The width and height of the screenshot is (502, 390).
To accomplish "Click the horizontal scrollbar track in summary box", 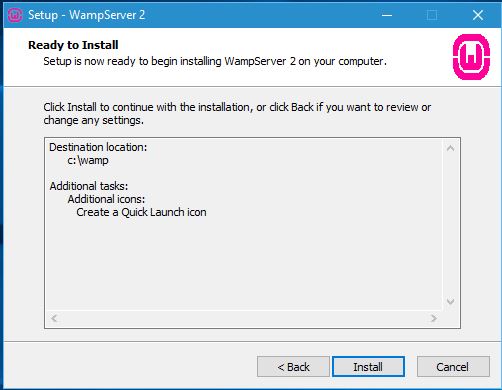I will point(244,318).
